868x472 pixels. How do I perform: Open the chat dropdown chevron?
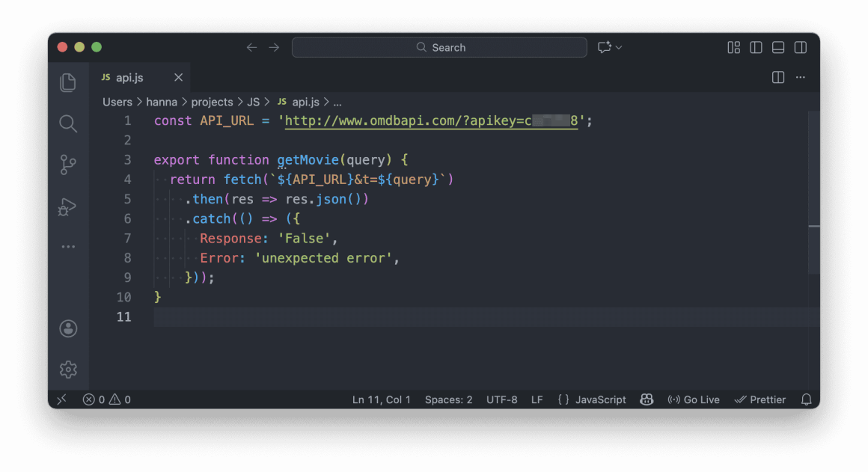coord(618,46)
